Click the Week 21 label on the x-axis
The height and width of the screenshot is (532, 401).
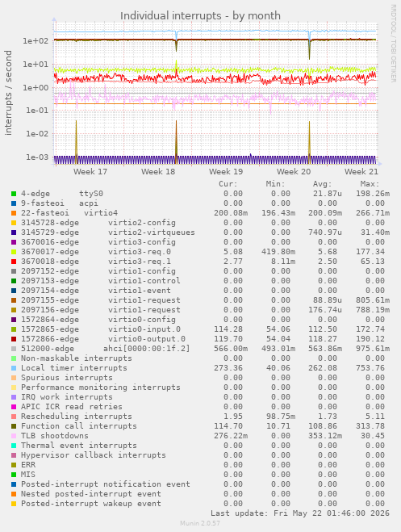[x=361, y=172]
